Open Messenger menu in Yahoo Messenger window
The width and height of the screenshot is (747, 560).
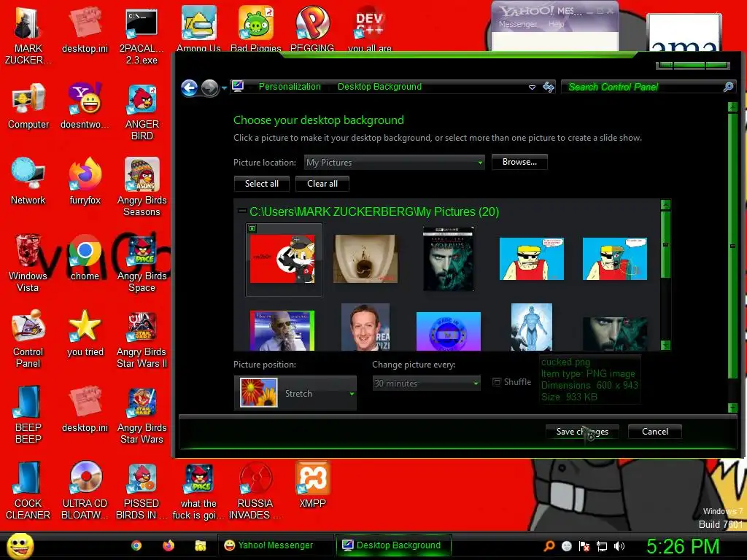pos(517,24)
